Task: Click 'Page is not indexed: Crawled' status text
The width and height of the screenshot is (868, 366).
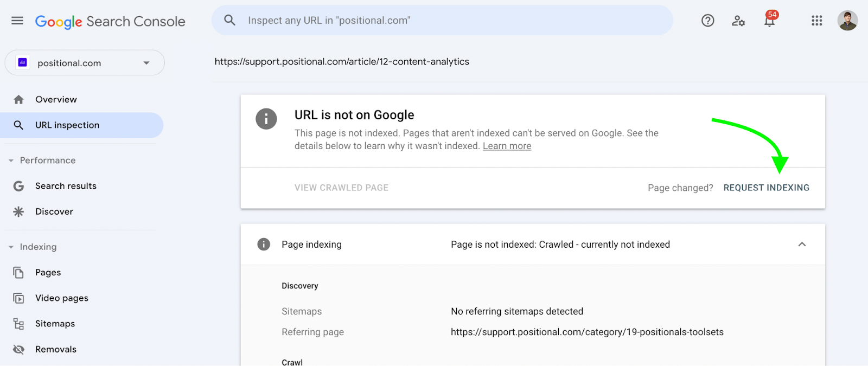Action: (560, 245)
